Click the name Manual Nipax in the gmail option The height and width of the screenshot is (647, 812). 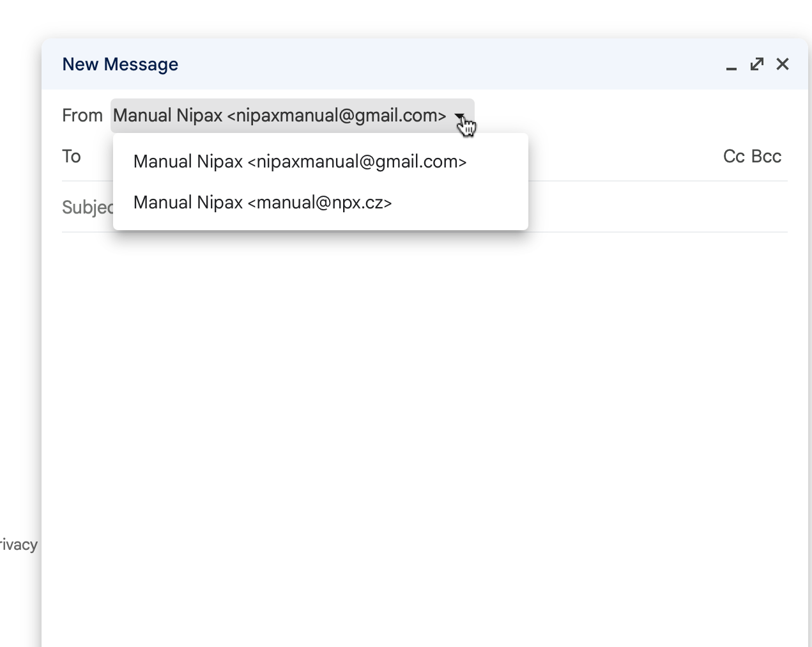[188, 162]
